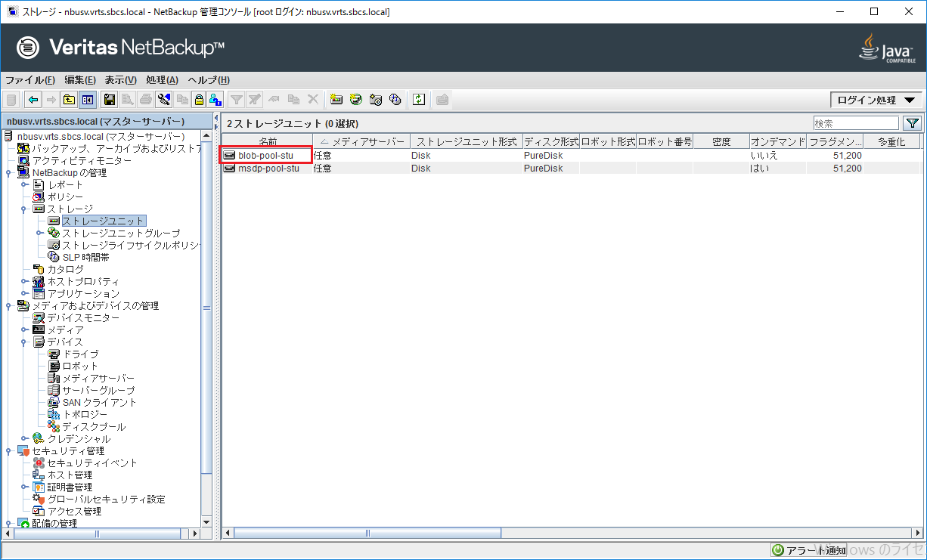Collapse the NetBackup の管理 tree node

click(8, 173)
